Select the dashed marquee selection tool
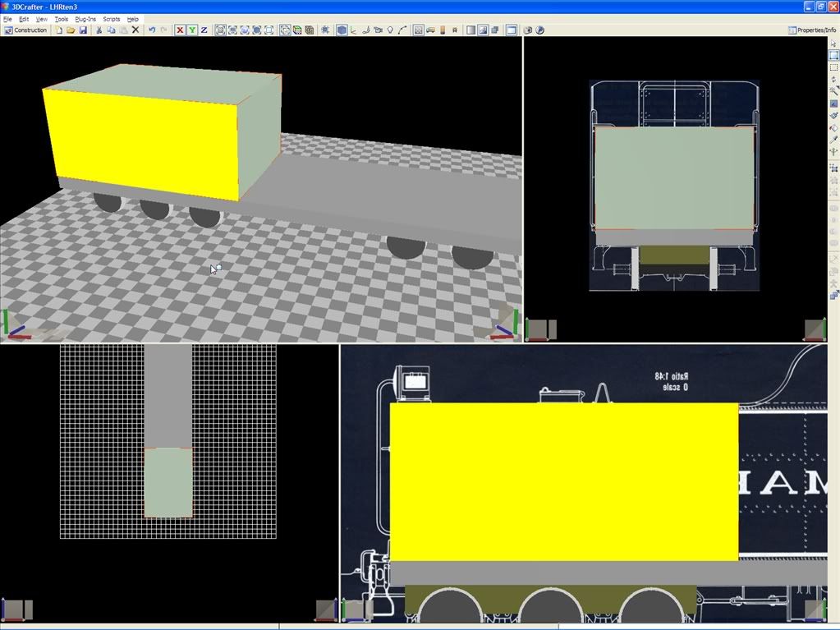This screenshot has height=630, width=840. 833,67
